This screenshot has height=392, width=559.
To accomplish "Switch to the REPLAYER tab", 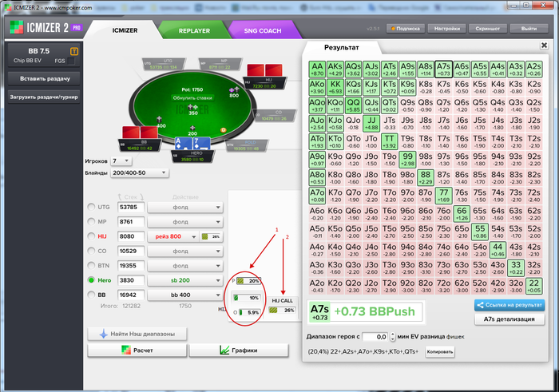I will (x=194, y=30).
